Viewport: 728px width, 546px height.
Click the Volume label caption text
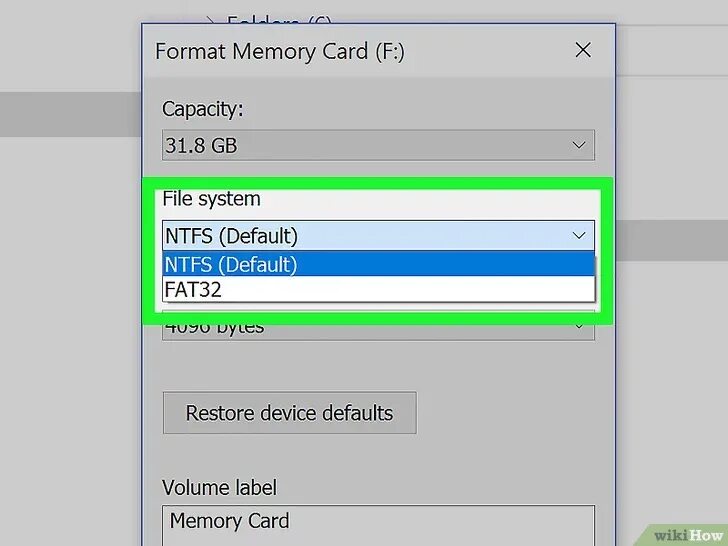coord(219,488)
